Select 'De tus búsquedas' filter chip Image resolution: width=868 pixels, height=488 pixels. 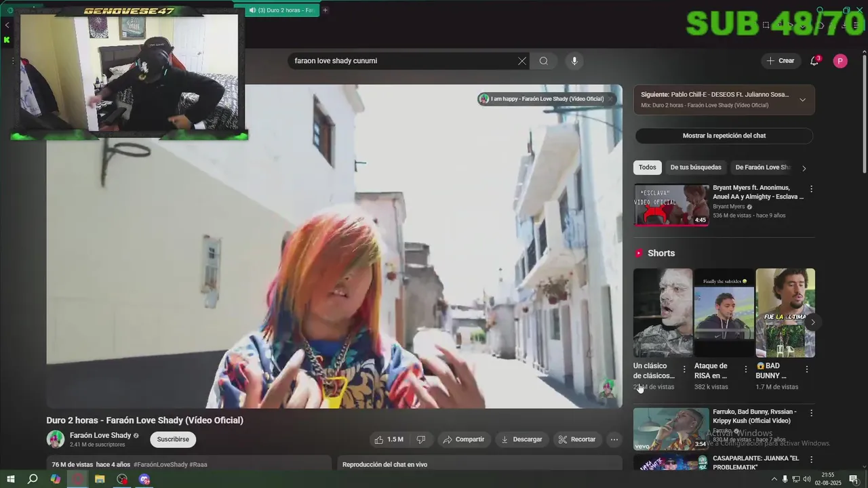click(x=696, y=167)
